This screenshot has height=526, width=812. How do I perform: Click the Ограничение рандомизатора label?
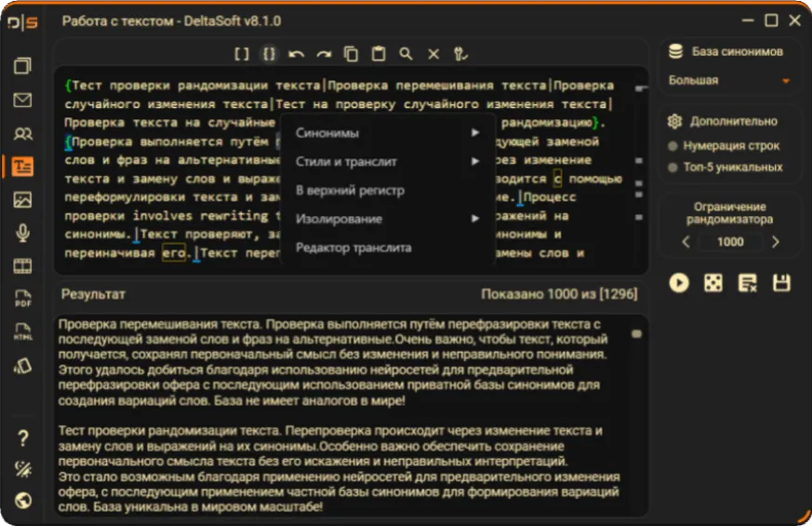click(x=729, y=213)
